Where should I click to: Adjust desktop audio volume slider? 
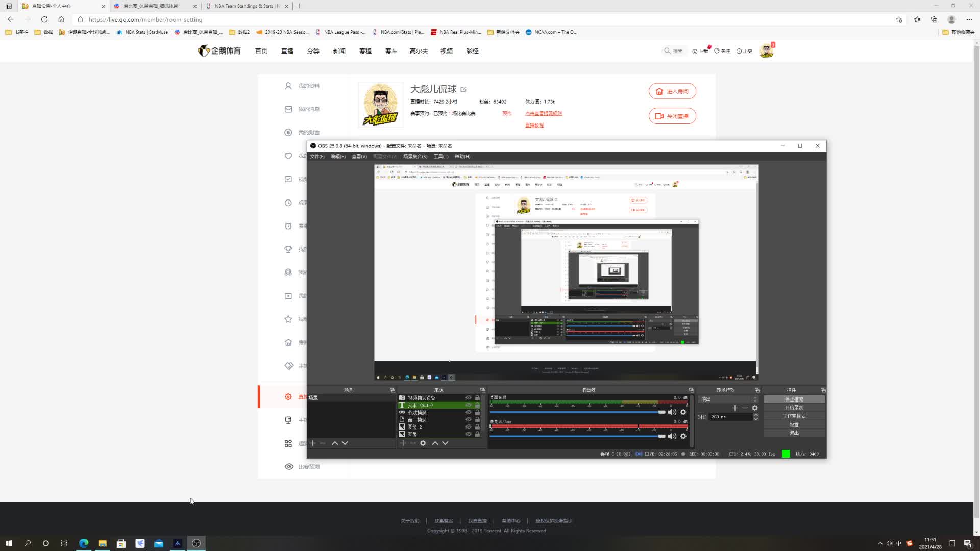pos(661,412)
